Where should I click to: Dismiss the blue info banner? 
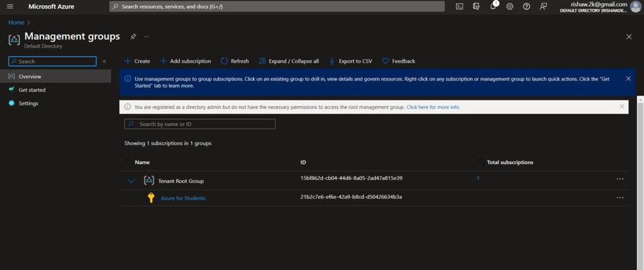628,78
